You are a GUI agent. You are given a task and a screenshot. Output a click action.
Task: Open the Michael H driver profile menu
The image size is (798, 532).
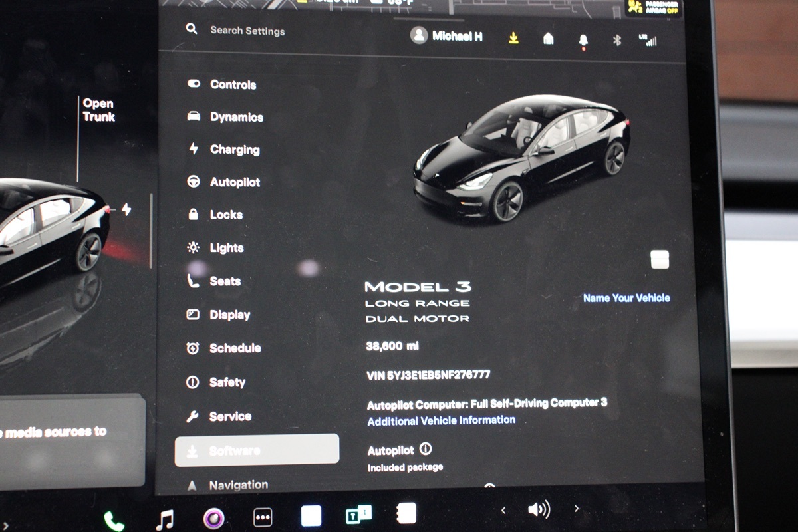[x=446, y=36]
